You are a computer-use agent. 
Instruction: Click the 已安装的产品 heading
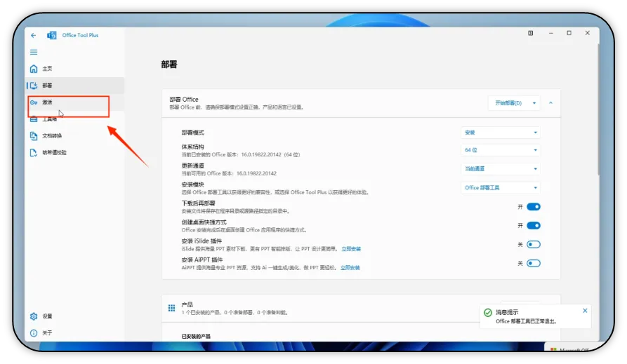196,337
